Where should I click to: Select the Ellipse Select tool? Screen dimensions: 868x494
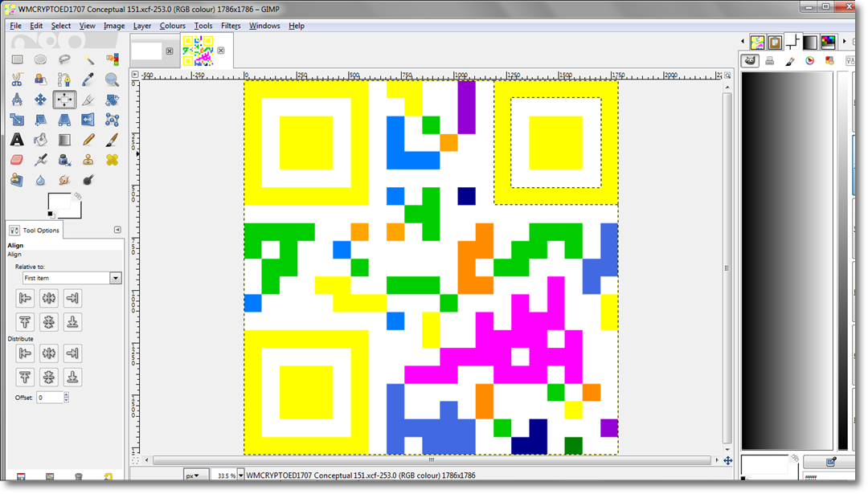[40, 59]
